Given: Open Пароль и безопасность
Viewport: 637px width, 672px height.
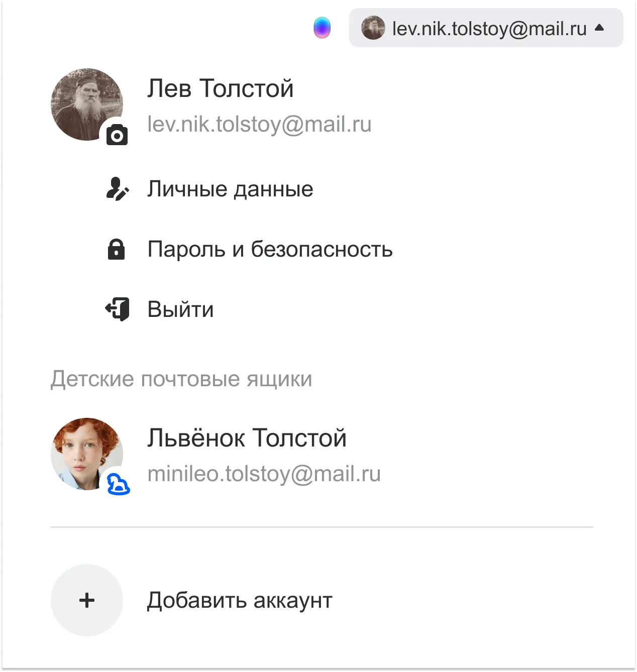Looking at the screenshot, I should pyautogui.click(x=270, y=249).
